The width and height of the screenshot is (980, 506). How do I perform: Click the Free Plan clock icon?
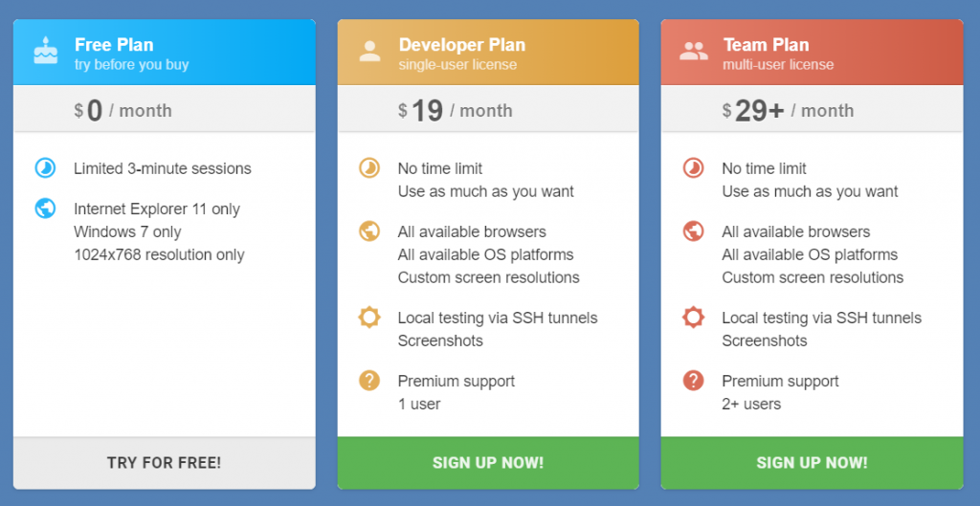[45, 168]
